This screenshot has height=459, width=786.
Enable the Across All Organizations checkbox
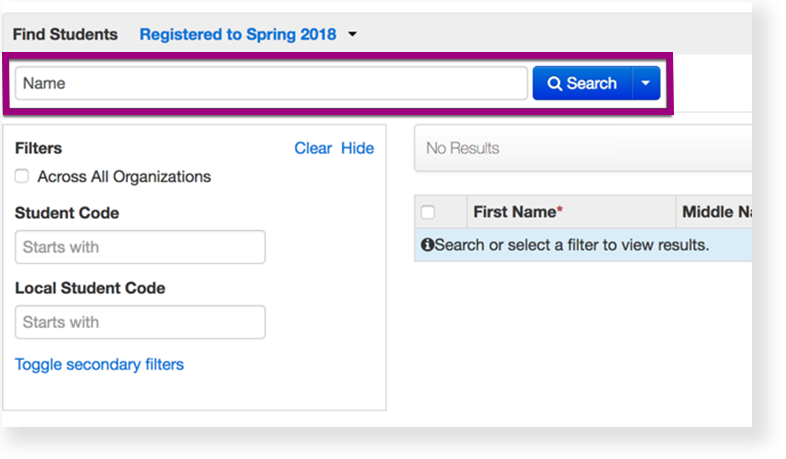pos(22,177)
